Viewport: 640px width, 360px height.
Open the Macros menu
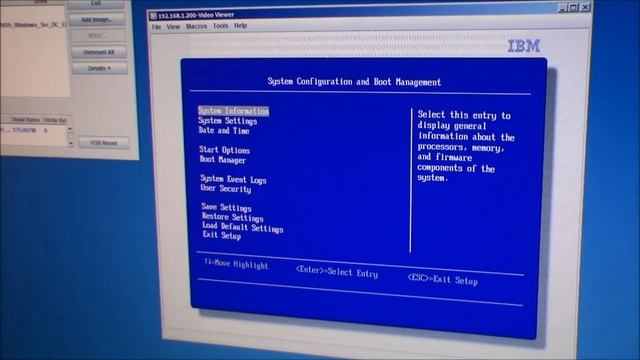pyautogui.click(x=196, y=26)
